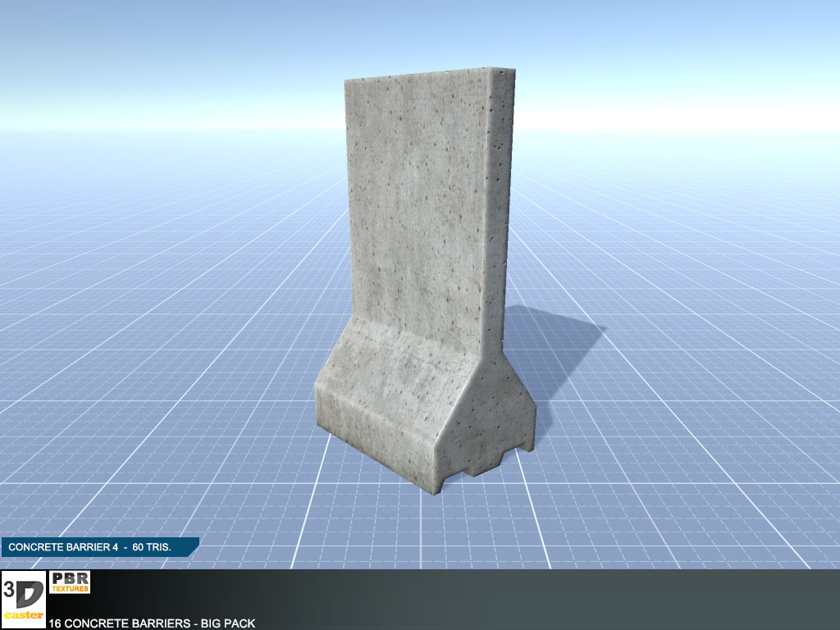The height and width of the screenshot is (630, 840).
Task: Click the grid floor right of the shadow
Action: [x=697, y=369]
